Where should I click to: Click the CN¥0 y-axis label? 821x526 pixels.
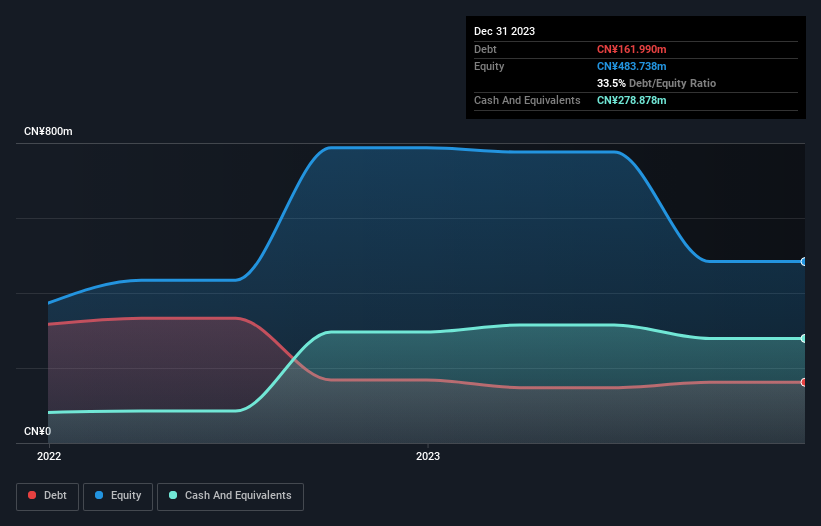point(38,431)
